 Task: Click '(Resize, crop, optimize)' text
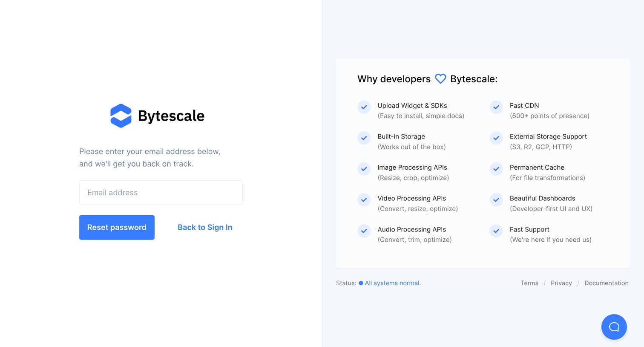coord(413,178)
